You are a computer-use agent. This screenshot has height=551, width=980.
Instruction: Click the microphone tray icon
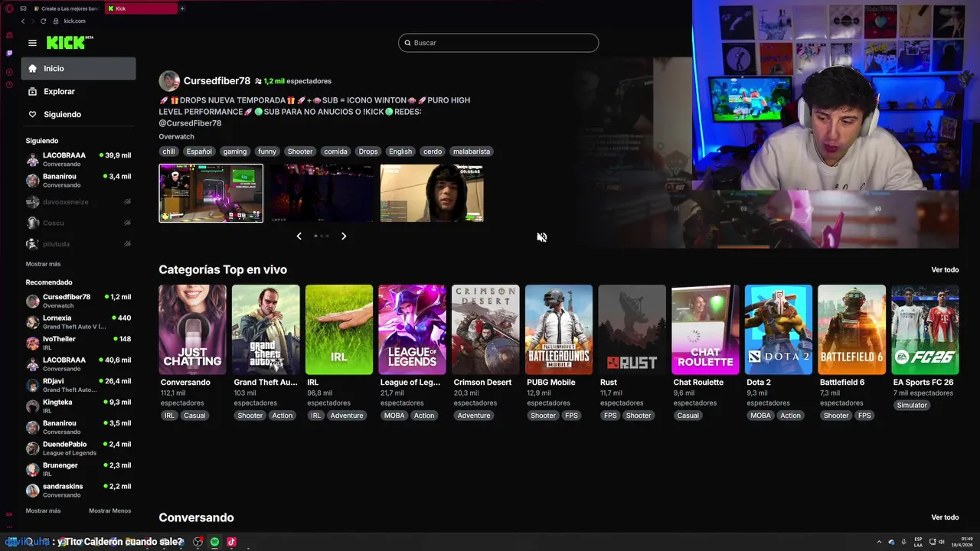(903, 542)
